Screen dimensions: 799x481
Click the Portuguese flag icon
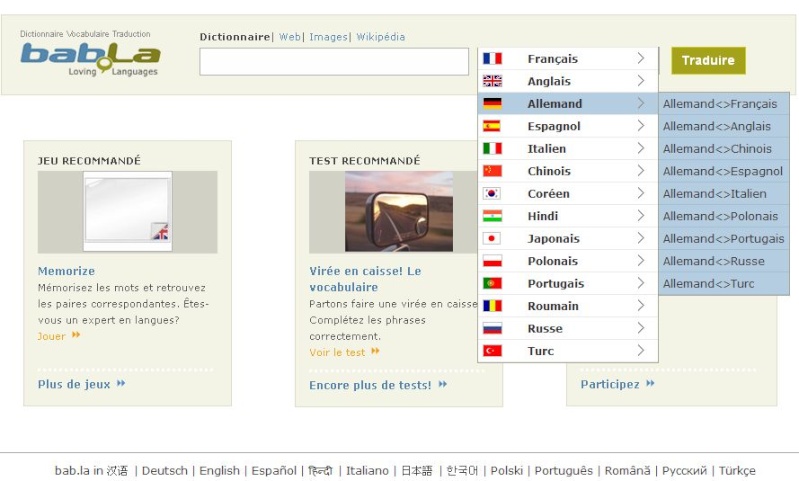pos(492,283)
